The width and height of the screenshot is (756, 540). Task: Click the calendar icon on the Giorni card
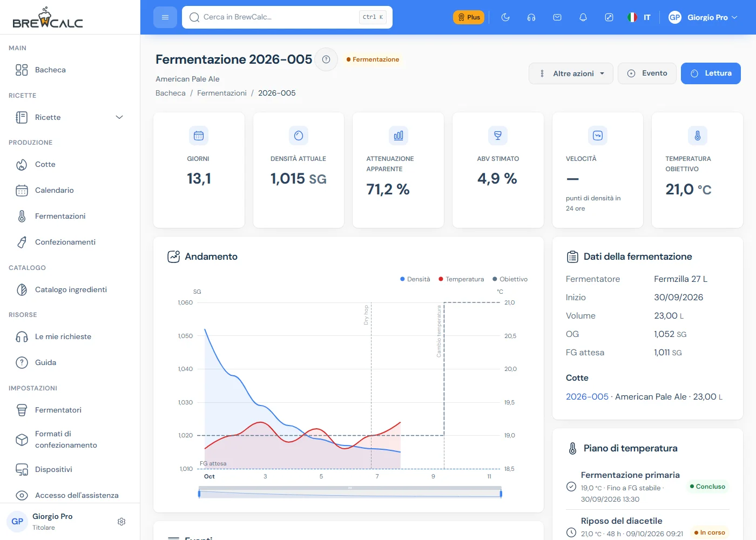[199, 136]
